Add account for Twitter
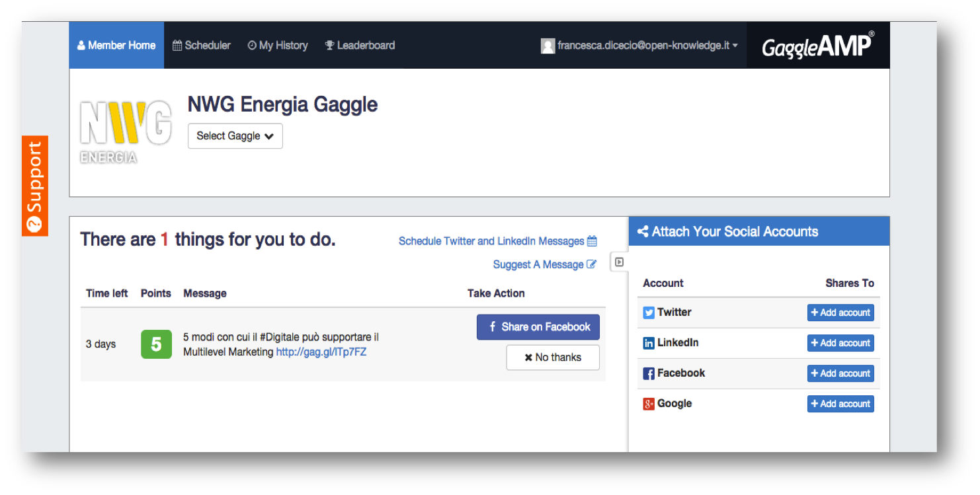980x495 pixels. (x=840, y=313)
